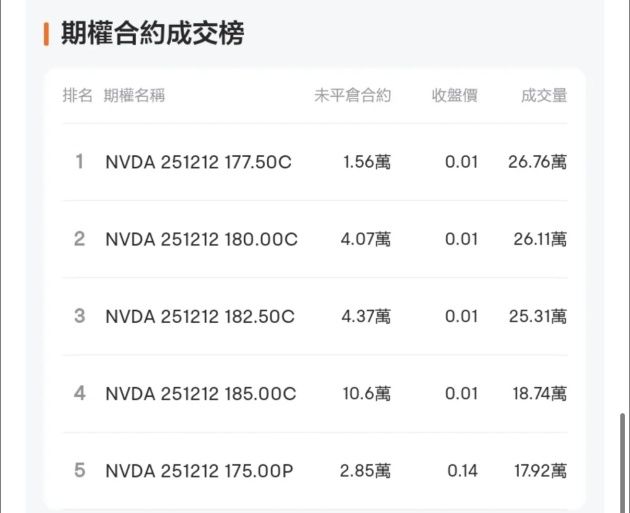630x513 pixels.
Task: Open NVDA 251212 177.50C option
Action: click(x=198, y=162)
